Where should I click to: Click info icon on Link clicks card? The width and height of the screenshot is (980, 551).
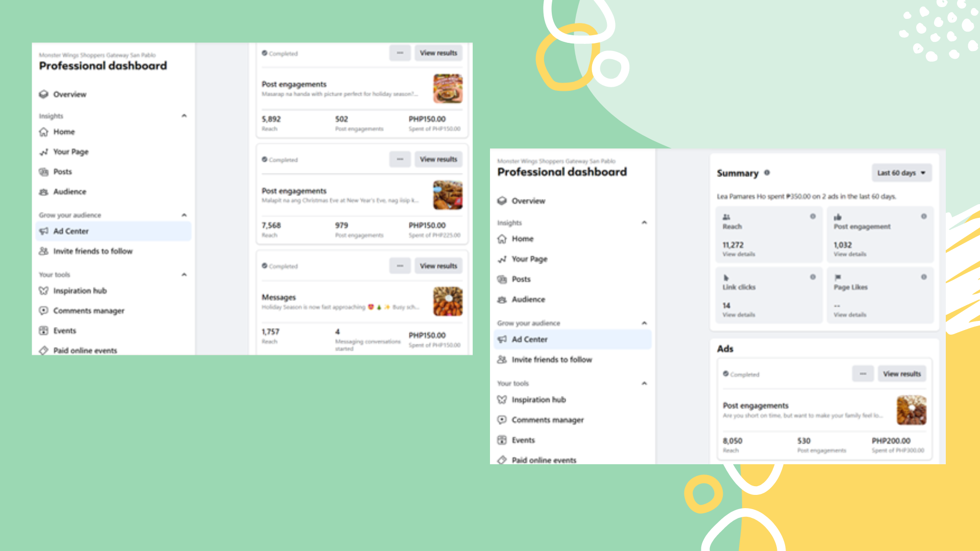coord(813,277)
